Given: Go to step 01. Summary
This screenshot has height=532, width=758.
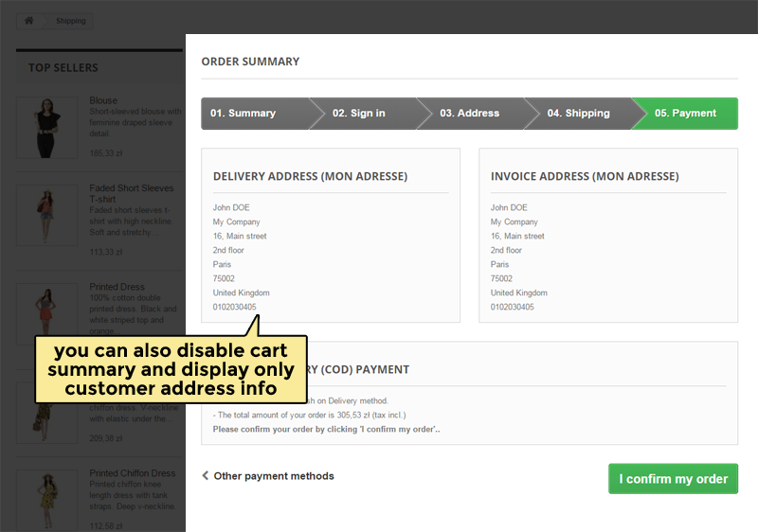Looking at the screenshot, I should [244, 114].
